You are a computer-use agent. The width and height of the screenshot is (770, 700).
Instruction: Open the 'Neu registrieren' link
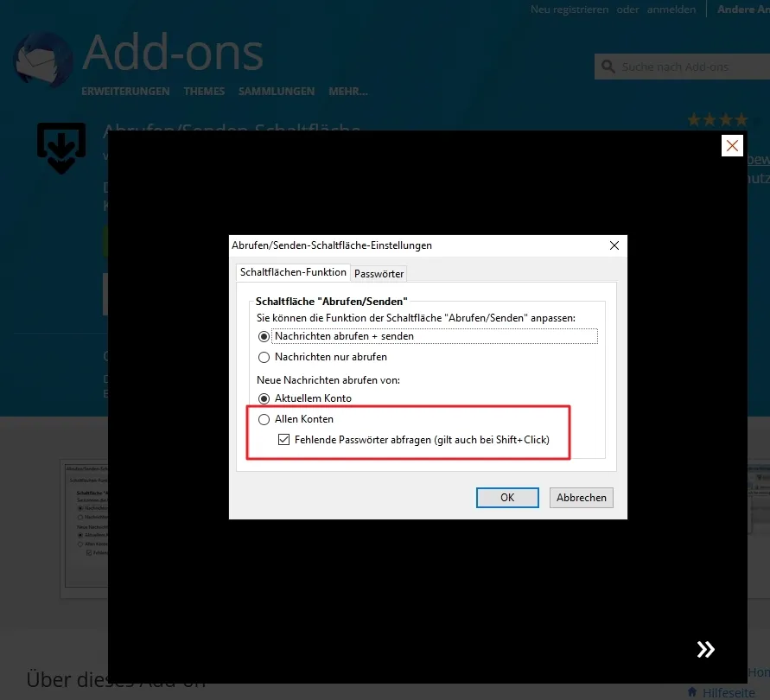pos(570,10)
